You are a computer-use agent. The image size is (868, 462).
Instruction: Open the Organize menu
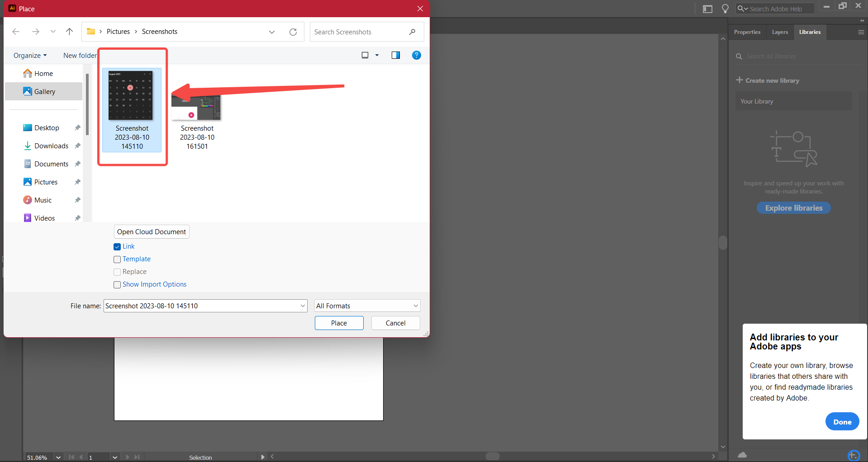30,55
